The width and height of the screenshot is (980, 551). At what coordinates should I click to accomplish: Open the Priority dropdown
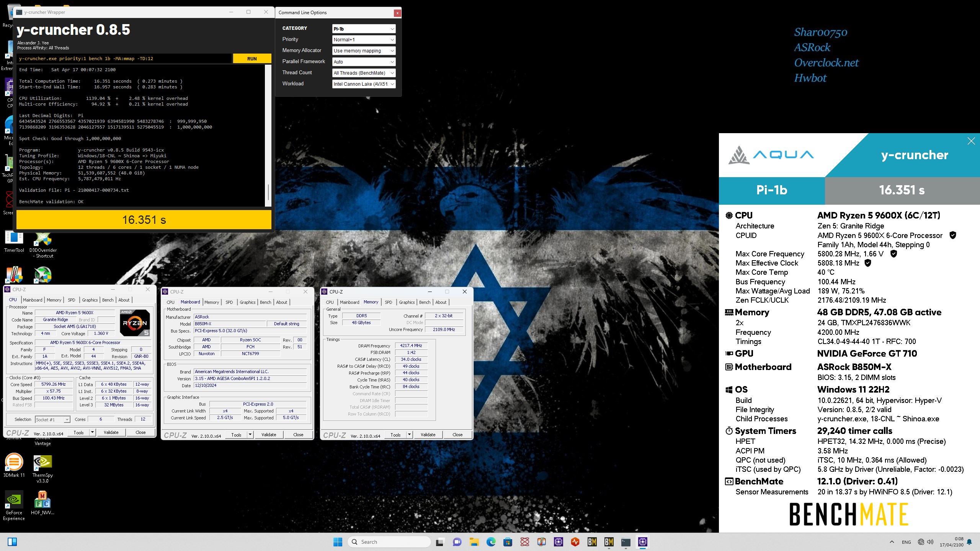[x=364, y=40]
